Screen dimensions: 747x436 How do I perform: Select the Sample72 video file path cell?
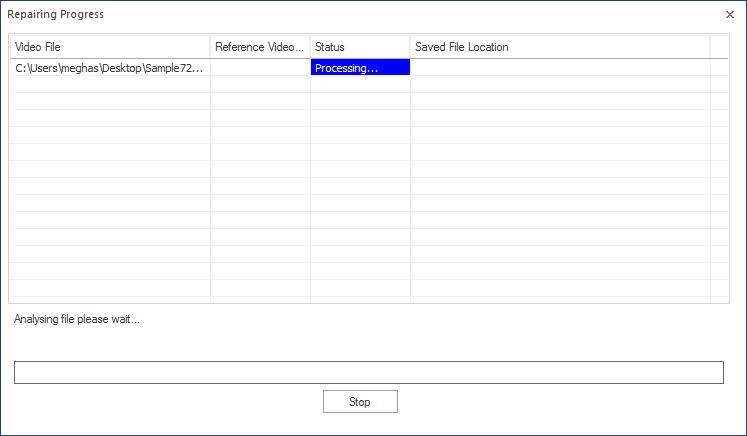(x=110, y=68)
